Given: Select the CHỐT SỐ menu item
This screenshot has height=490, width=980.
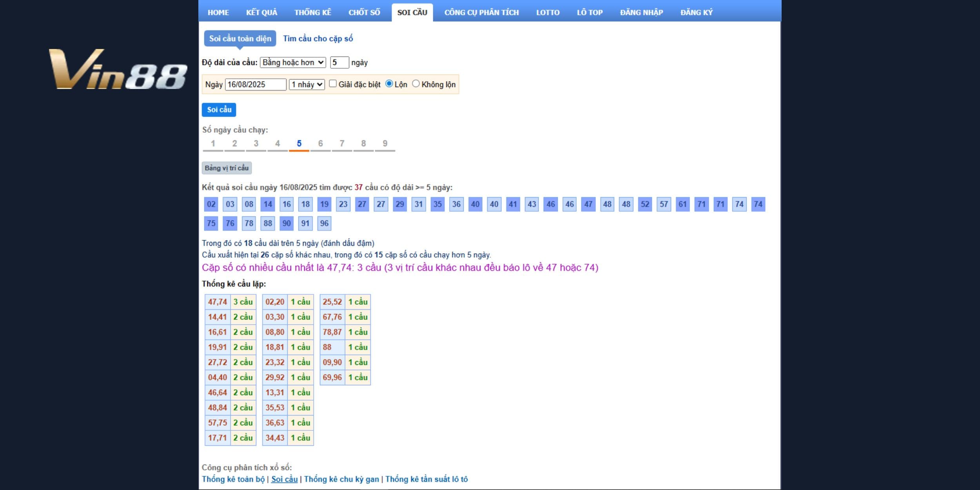Looking at the screenshot, I should coord(364,13).
